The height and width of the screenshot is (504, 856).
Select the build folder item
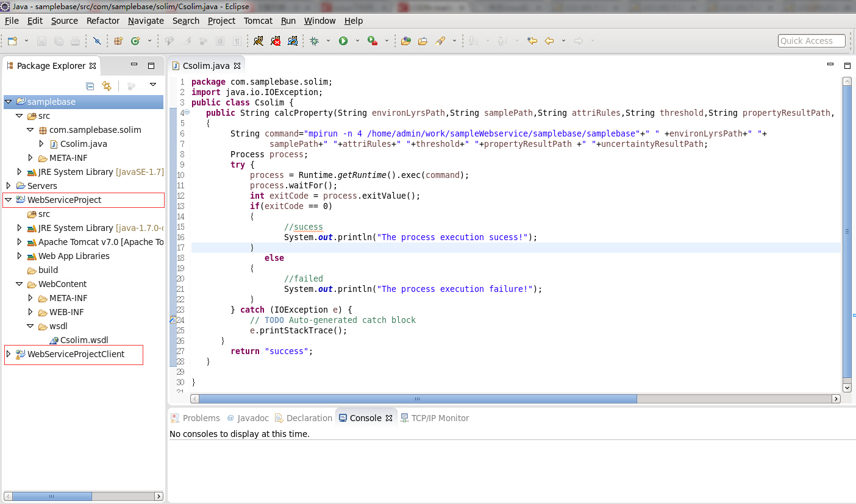[x=43, y=270]
